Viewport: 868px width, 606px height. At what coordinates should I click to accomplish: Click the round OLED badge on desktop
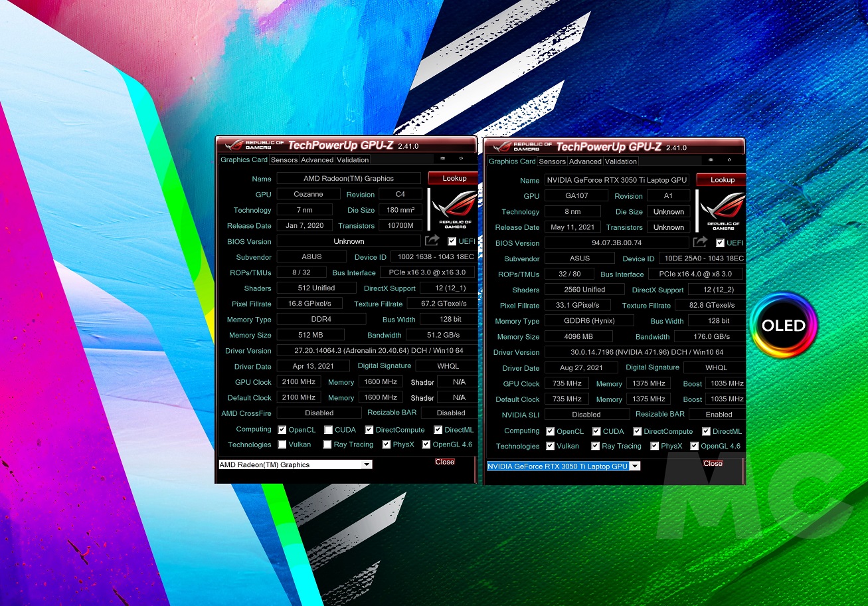pyautogui.click(x=784, y=326)
